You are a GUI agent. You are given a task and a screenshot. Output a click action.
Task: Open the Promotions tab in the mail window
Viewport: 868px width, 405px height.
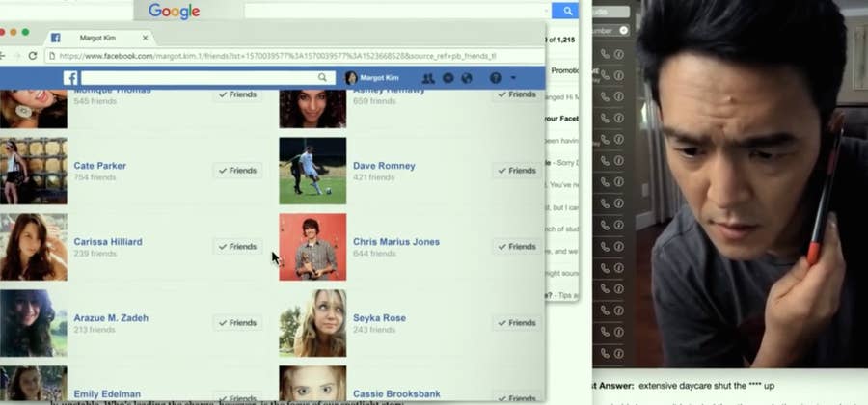pyautogui.click(x=564, y=70)
